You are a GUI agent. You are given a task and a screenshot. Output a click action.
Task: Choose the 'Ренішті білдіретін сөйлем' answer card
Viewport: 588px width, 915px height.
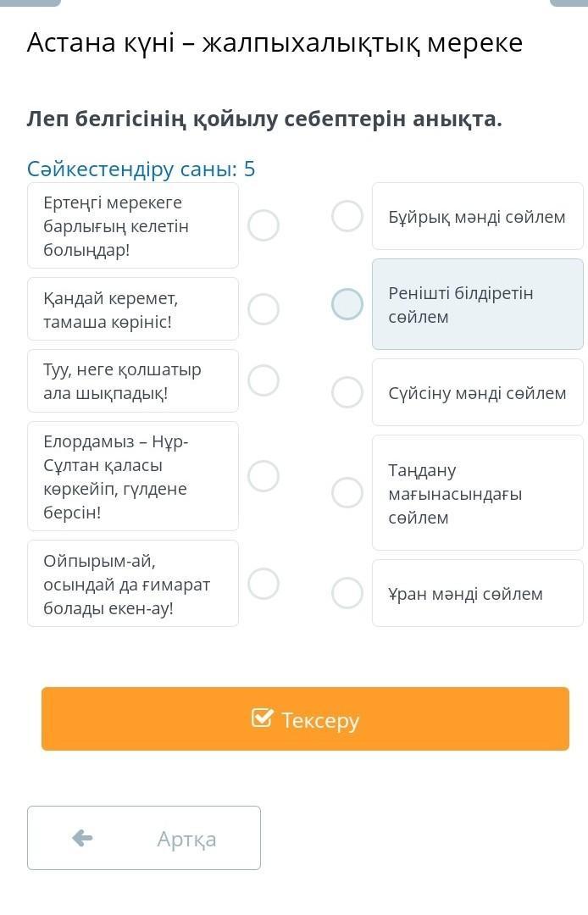coord(477,304)
